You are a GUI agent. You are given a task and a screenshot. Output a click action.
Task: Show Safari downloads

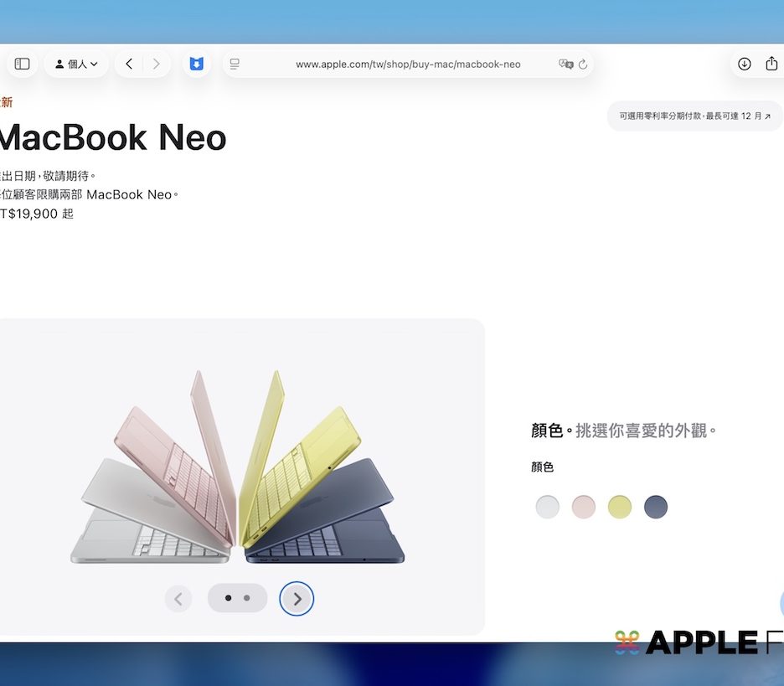click(744, 64)
